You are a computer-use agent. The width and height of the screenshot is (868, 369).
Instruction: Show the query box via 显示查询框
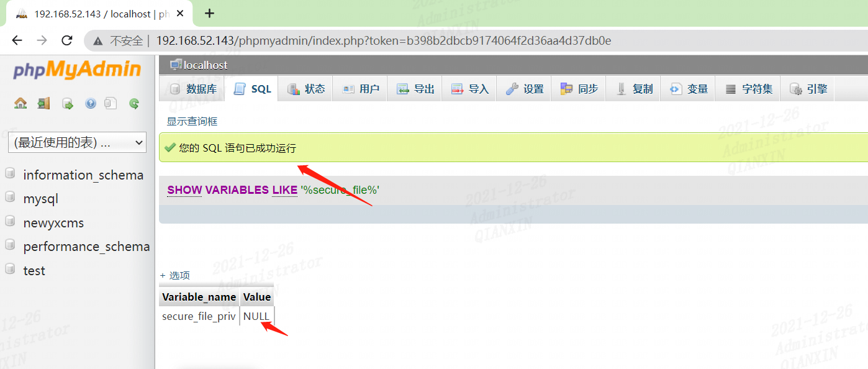pos(192,121)
